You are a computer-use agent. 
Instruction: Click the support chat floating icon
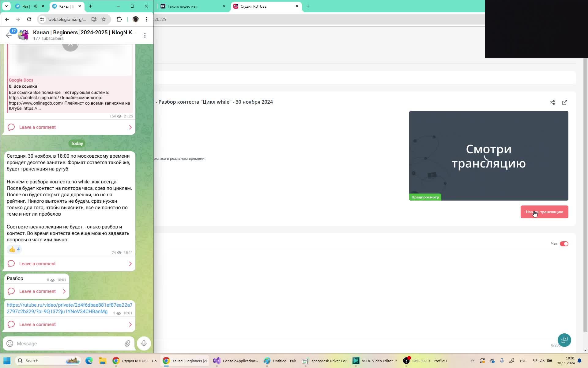coord(564,340)
